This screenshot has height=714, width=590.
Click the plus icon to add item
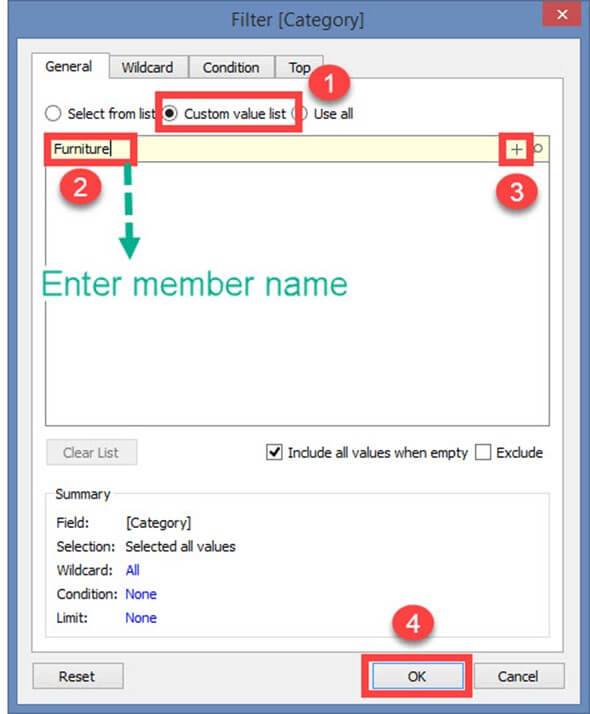point(516,149)
